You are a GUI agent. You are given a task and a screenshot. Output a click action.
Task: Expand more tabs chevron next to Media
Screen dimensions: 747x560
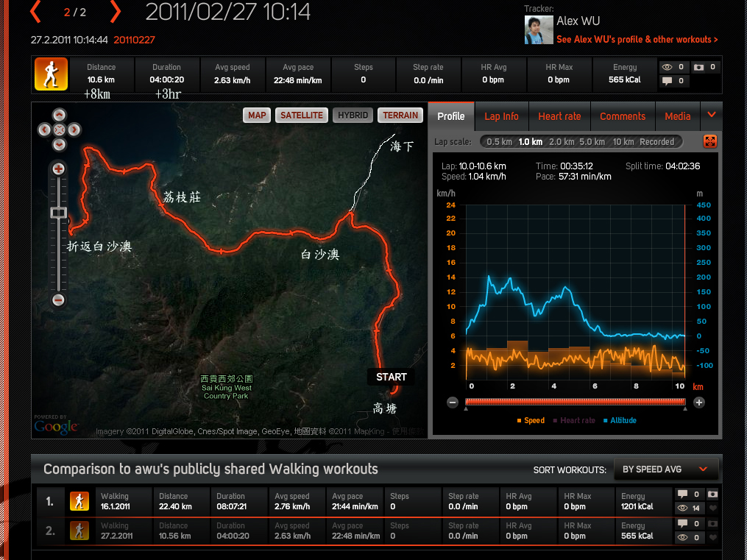pyautogui.click(x=711, y=116)
